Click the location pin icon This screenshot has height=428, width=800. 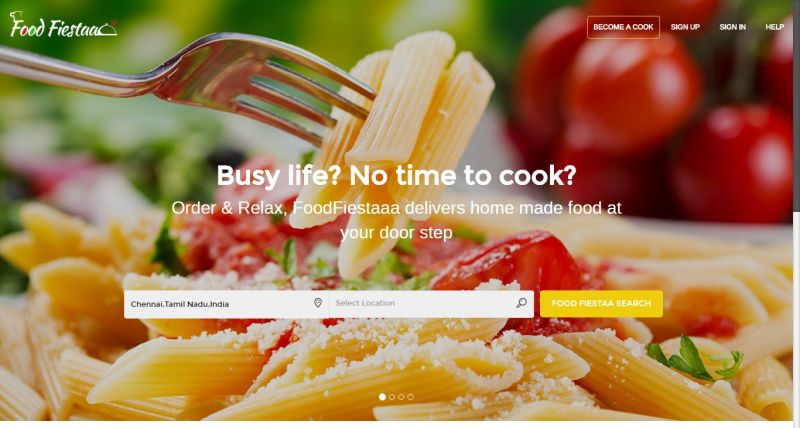pos(317,303)
